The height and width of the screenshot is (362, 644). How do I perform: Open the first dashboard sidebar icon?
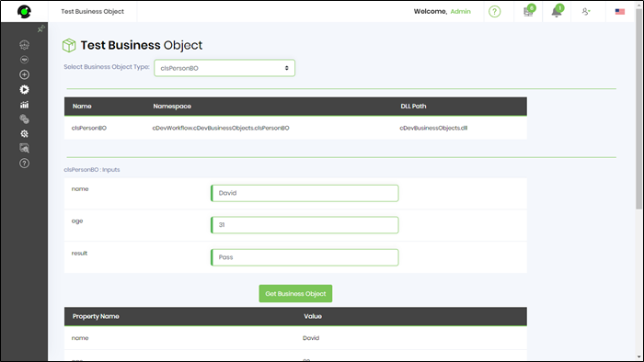(24, 45)
